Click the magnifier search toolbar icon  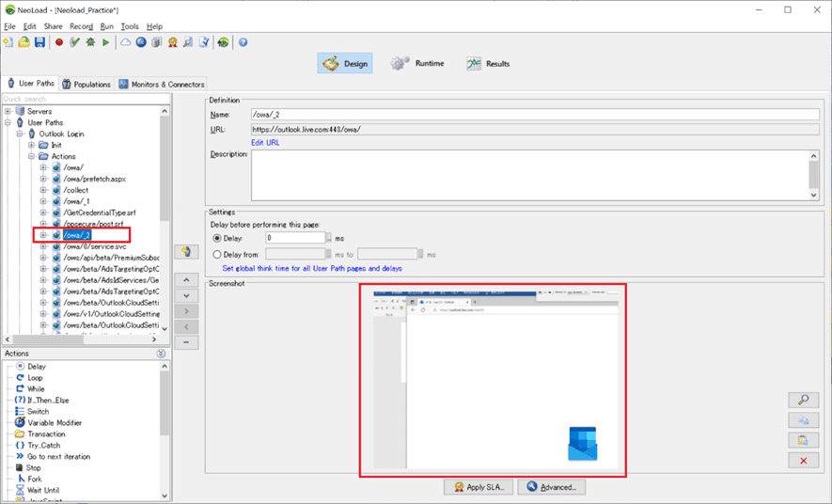point(188,42)
